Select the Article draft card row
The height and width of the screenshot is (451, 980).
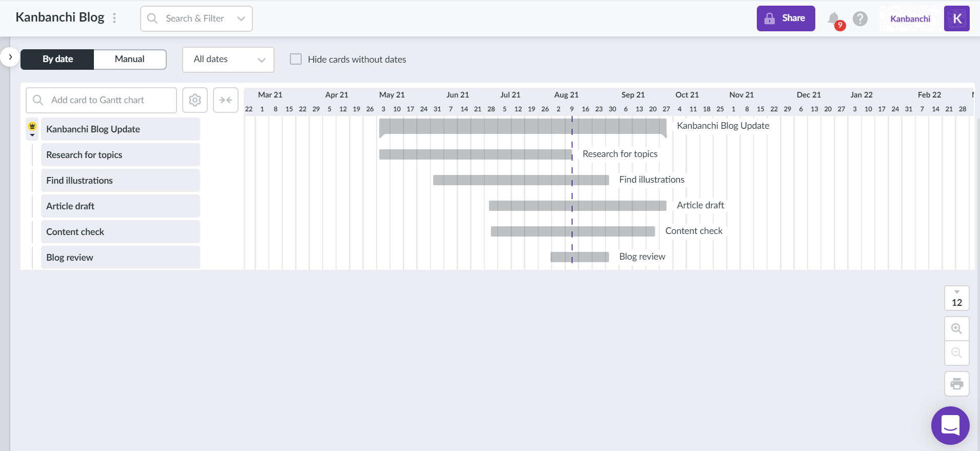pyautogui.click(x=121, y=206)
